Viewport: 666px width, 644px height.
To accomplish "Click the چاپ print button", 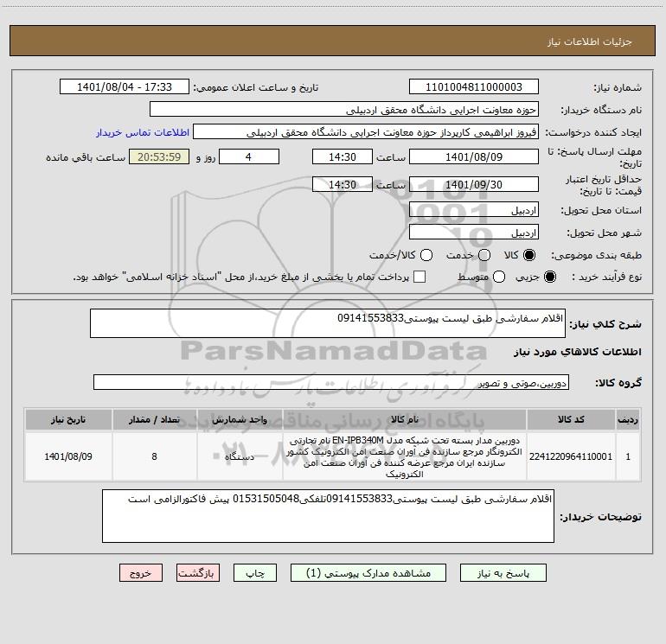I will click(x=255, y=573).
